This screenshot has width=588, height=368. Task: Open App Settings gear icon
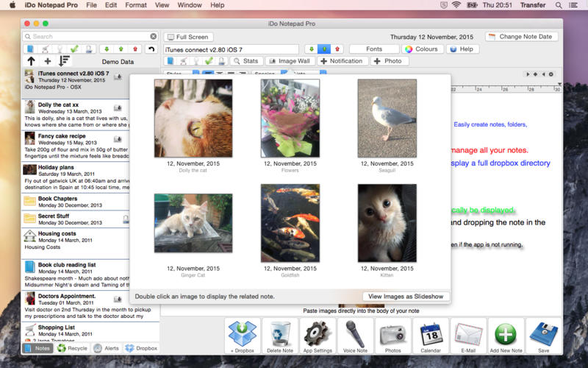(x=318, y=336)
